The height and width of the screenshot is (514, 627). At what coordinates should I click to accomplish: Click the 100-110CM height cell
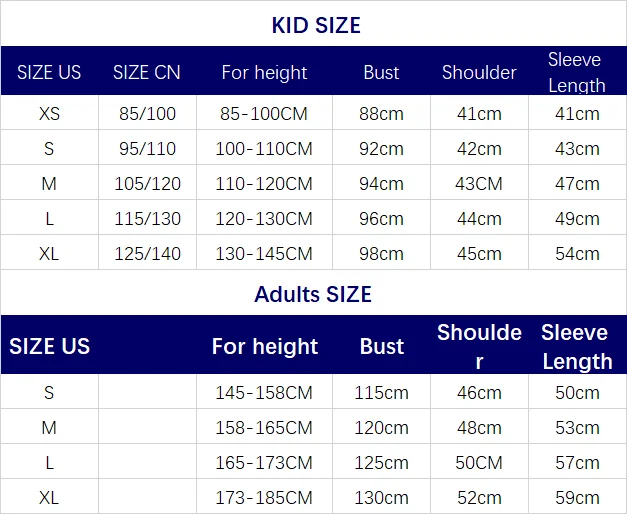[264, 149]
